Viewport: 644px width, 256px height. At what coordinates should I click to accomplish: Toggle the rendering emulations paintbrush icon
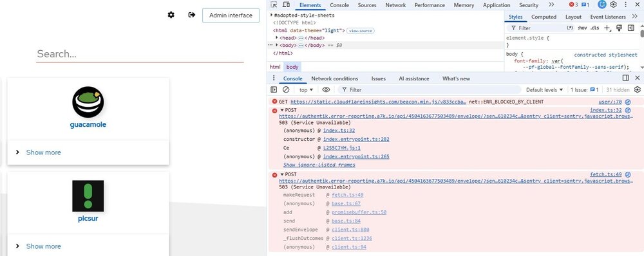pyautogui.click(x=619, y=28)
